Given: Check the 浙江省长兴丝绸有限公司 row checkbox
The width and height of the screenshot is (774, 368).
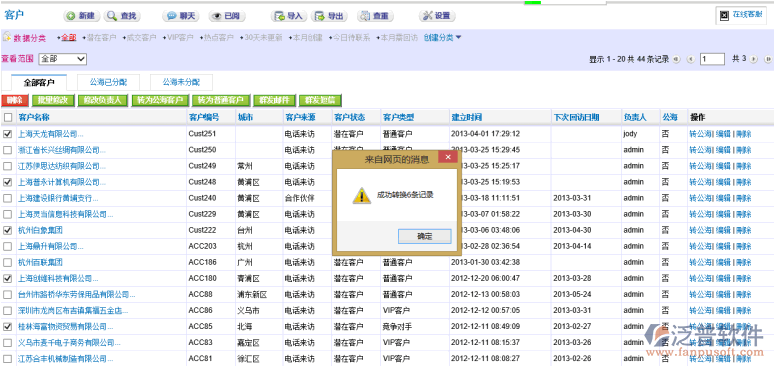Looking at the screenshot, I should (7, 150).
